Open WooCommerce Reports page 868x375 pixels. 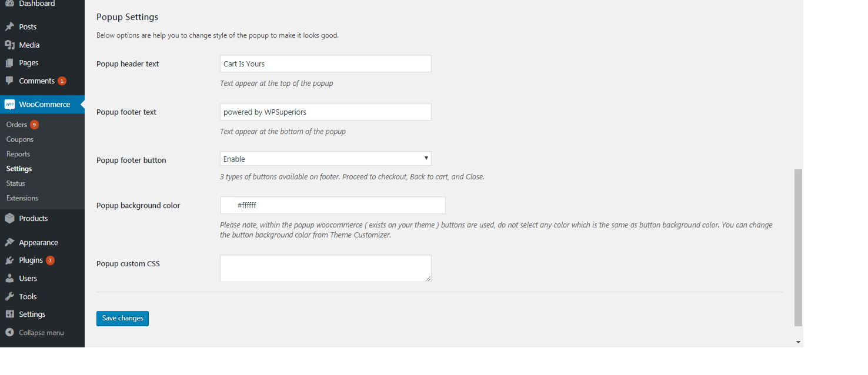pos(18,154)
